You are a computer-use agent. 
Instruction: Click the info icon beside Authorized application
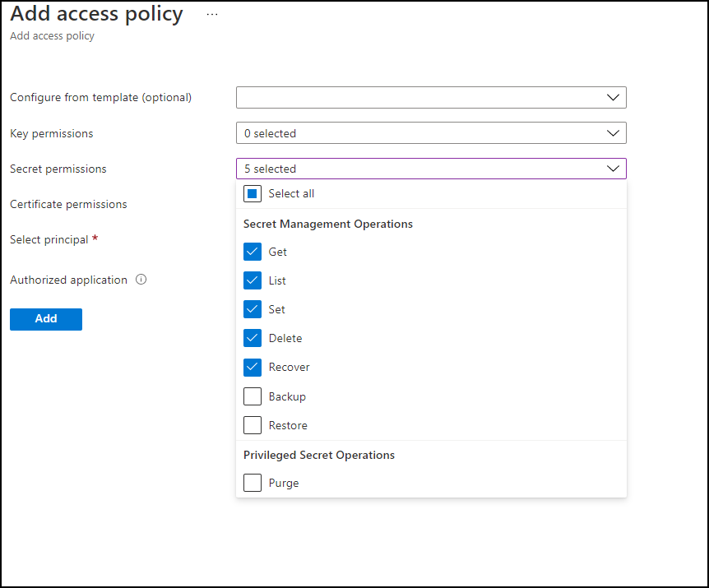139,280
